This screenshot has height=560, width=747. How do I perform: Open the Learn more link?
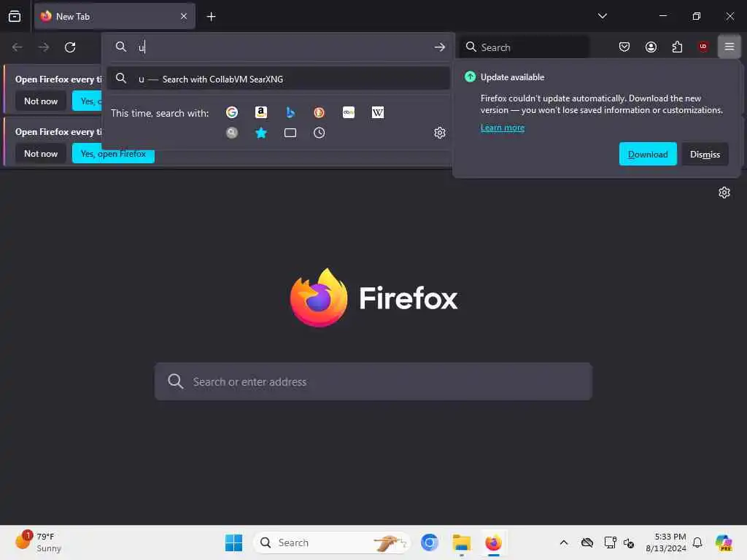point(502,128)
